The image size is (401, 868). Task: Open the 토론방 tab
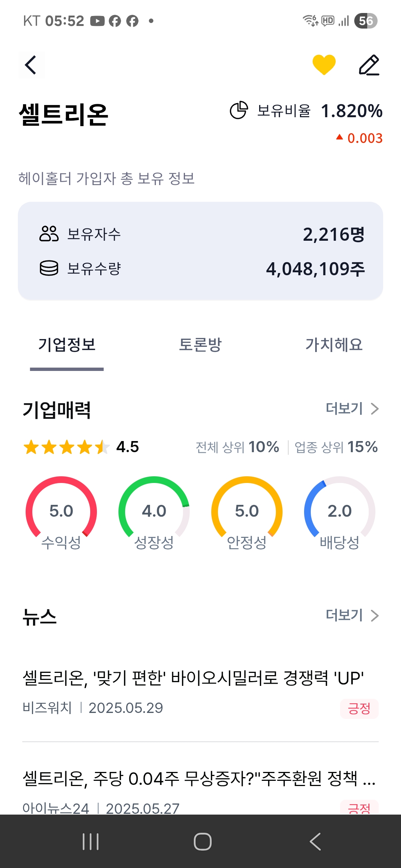pyautogui.click(x=200, y=345)
